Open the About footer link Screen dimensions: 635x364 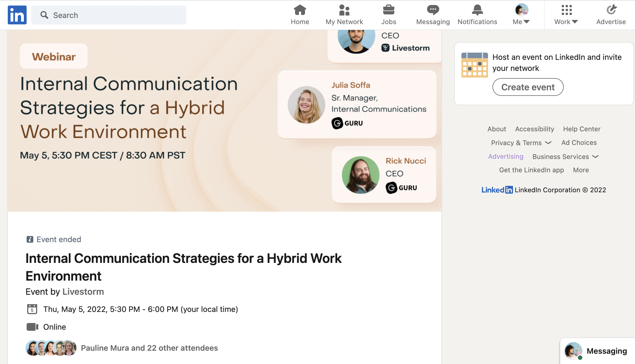point(497,129)
